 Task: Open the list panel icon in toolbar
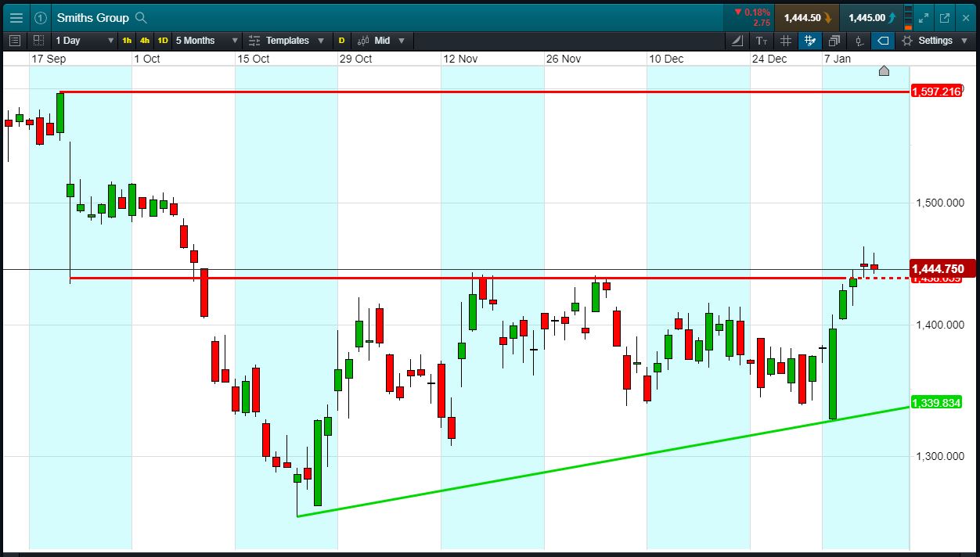point(15,41)
